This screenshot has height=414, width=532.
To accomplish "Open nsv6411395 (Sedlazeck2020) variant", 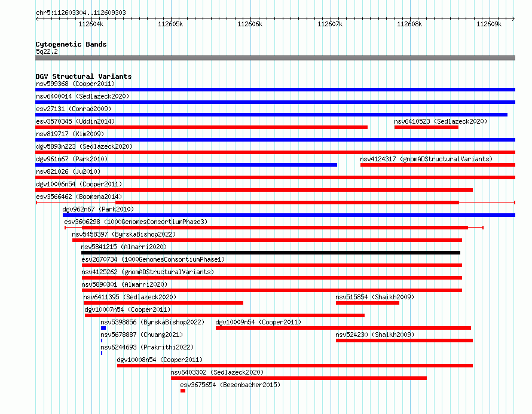I will tap(130, 297).
